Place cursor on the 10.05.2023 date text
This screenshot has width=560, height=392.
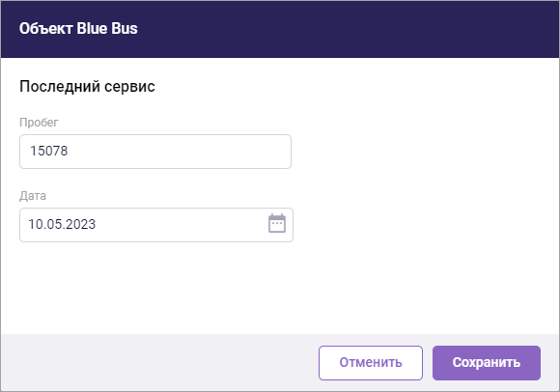[62, 224]
